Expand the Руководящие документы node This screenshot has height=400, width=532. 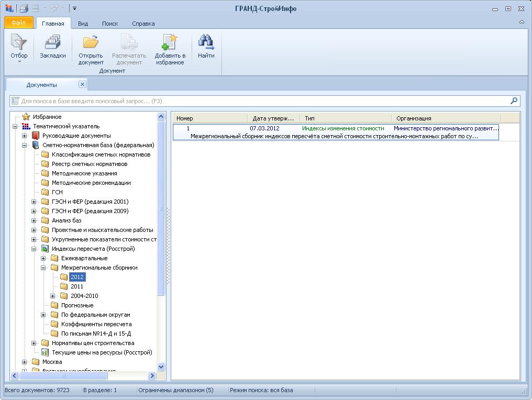point(25,136)
